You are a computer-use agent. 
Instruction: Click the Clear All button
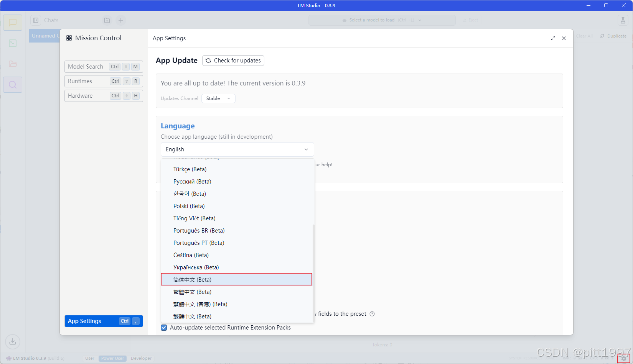(584, 36)
